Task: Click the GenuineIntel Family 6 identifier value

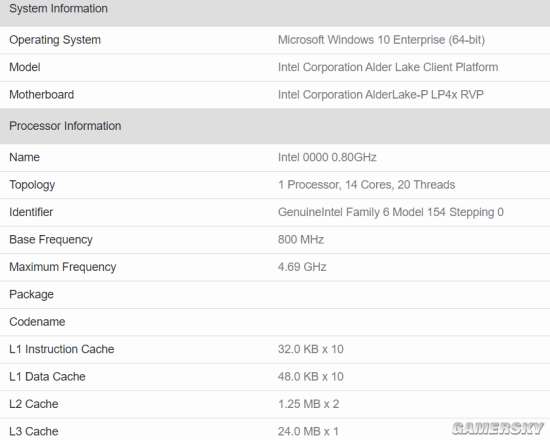Action: pyautogui.click(x=391, y=212)
